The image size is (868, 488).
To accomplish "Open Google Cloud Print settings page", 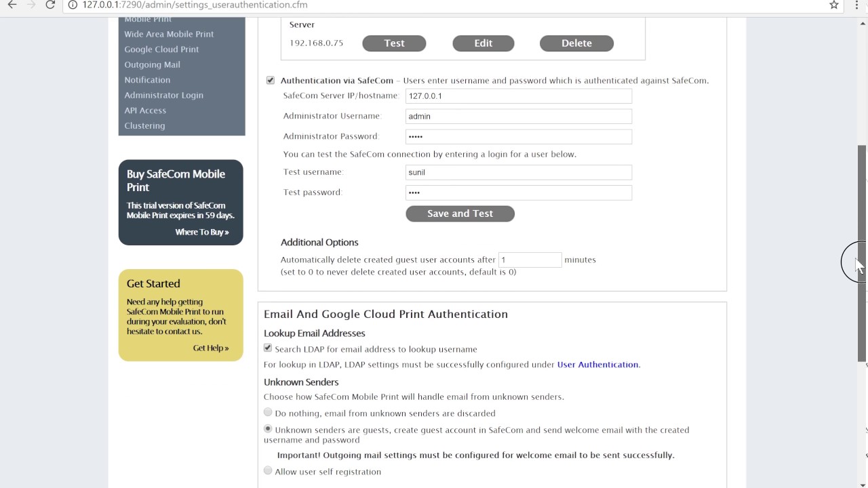I will [161, 49].
